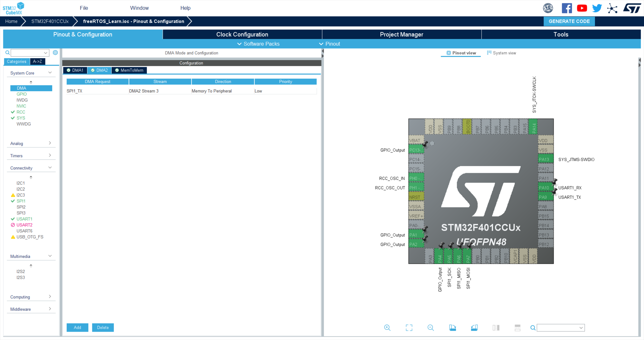Switch to Project Manager tab

[401, 34]
